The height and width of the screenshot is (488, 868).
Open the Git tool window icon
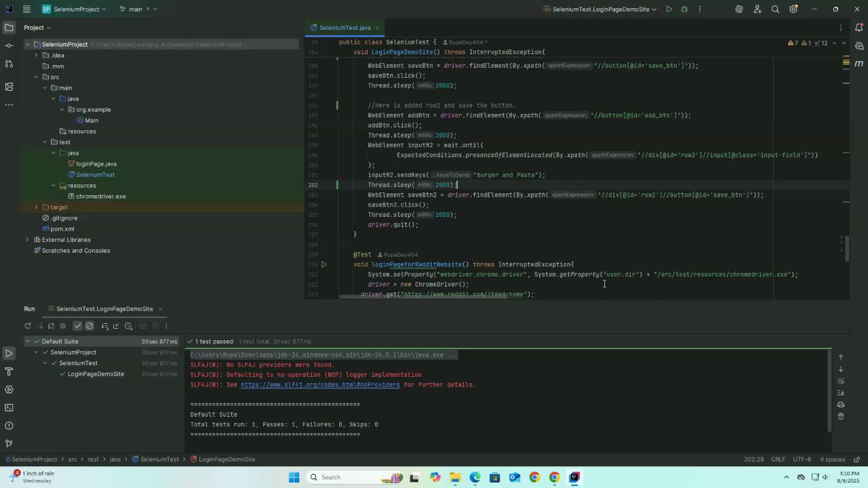pyautogui.click(x=9, y=444)
